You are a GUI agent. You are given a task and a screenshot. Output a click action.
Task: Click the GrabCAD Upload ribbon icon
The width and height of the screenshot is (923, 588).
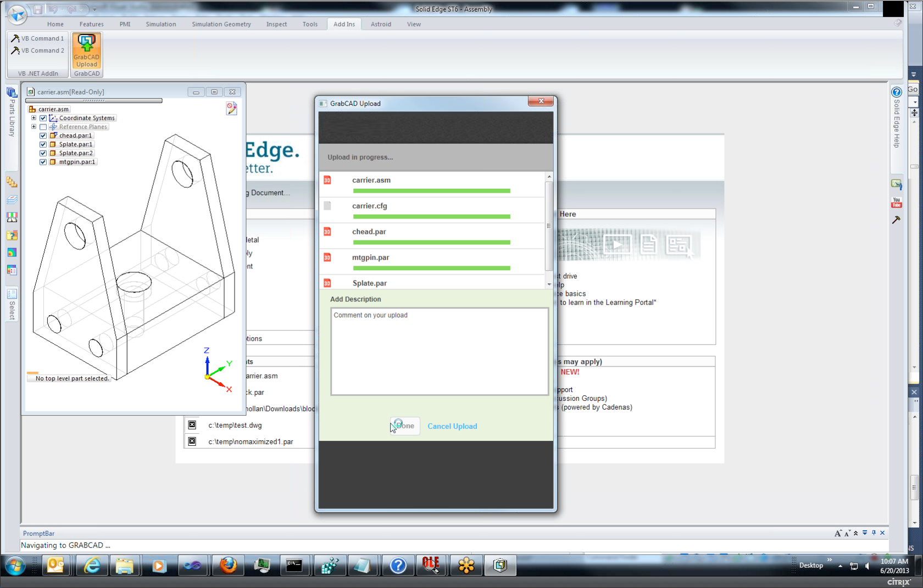[87, 50]
